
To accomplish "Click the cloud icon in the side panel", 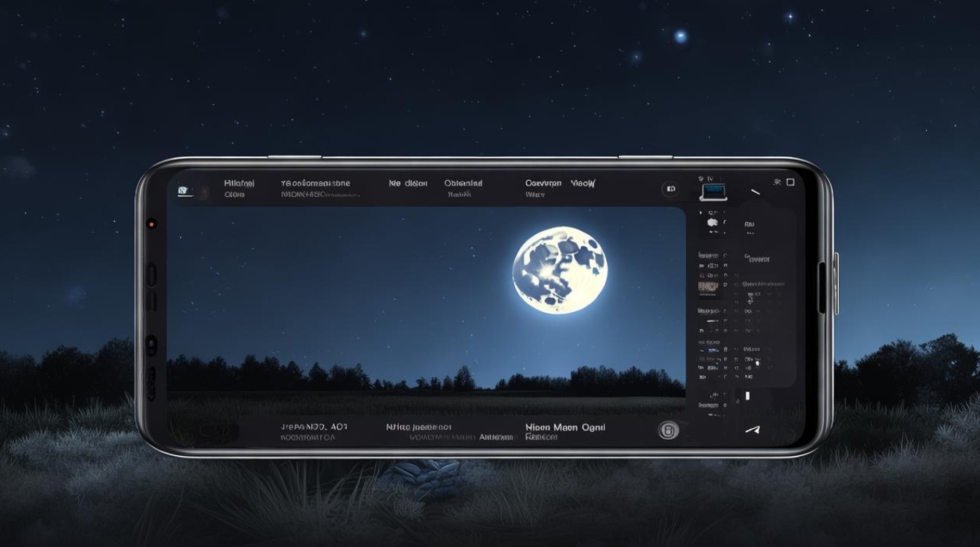I will (x=712, y=222).
